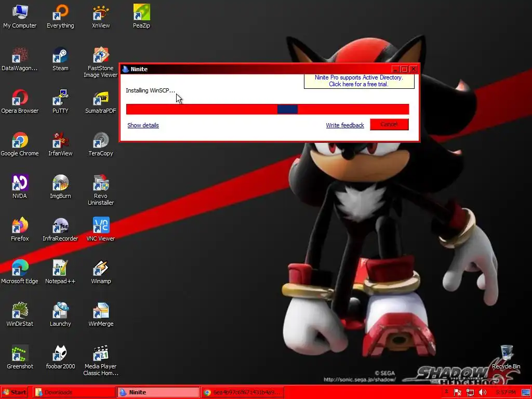Image resolution: width=532 pixels, height=399 pixels.
Task: Cancel the Ninite installation
Action: click(x=389, y=124)
